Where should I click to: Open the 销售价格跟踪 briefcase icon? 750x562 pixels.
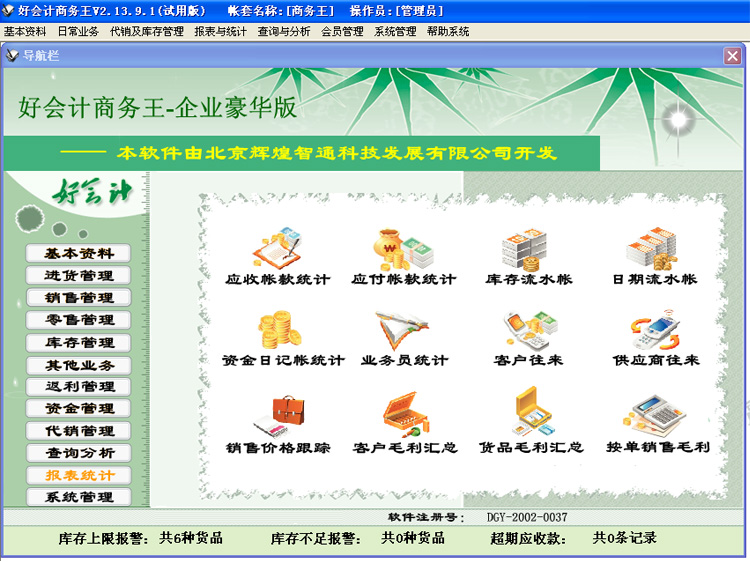tap(280, 416)
